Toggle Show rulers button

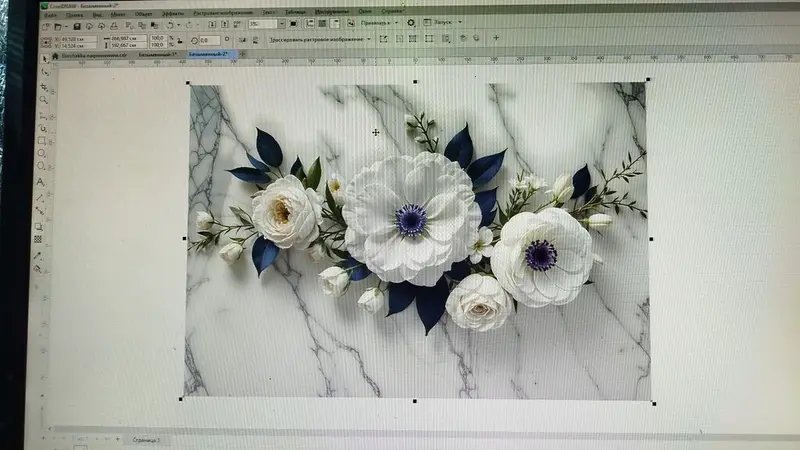click(x=310, y=23)
